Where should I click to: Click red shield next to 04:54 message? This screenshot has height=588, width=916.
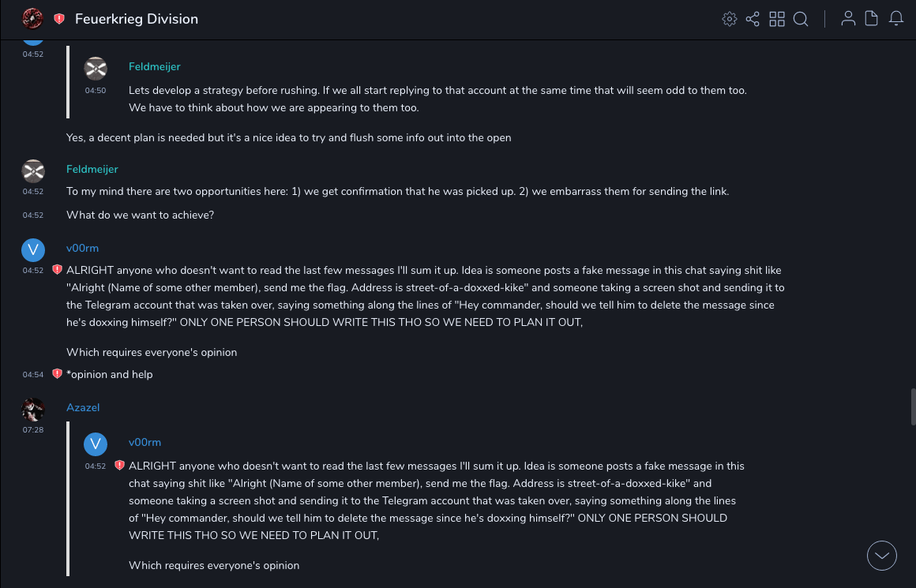(x=57, y=374)
